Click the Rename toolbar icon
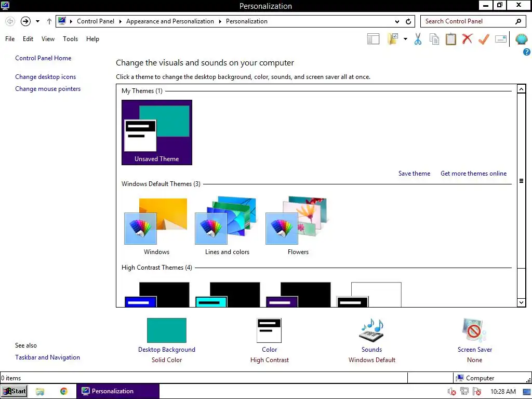Screen dimensions: 532x399 pos(501,39)
